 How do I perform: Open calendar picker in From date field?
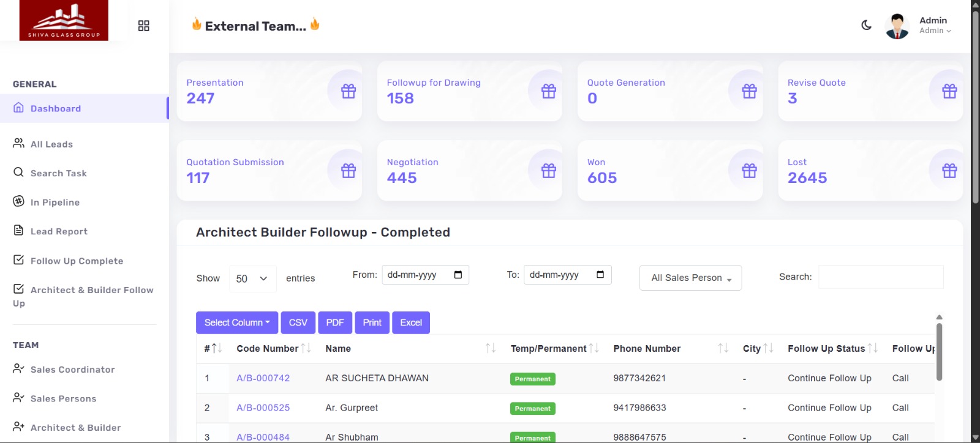(458, 275)
